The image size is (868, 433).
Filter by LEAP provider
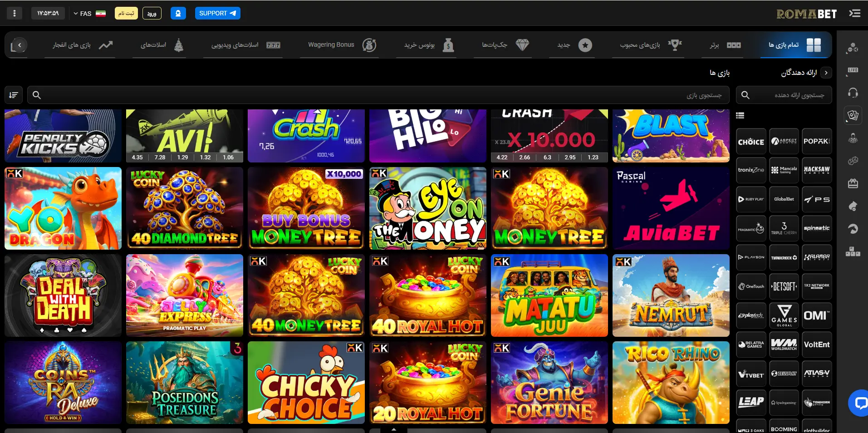click(x=751, y=403)
